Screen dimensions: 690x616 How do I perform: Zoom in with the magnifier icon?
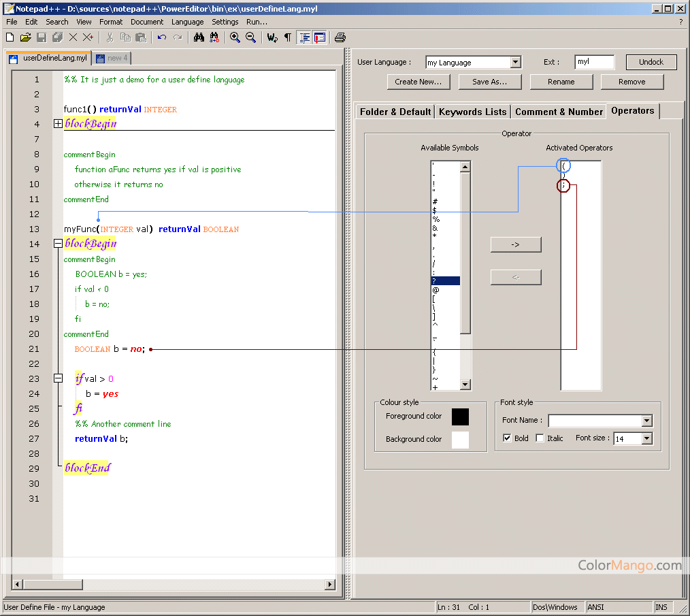235,37
